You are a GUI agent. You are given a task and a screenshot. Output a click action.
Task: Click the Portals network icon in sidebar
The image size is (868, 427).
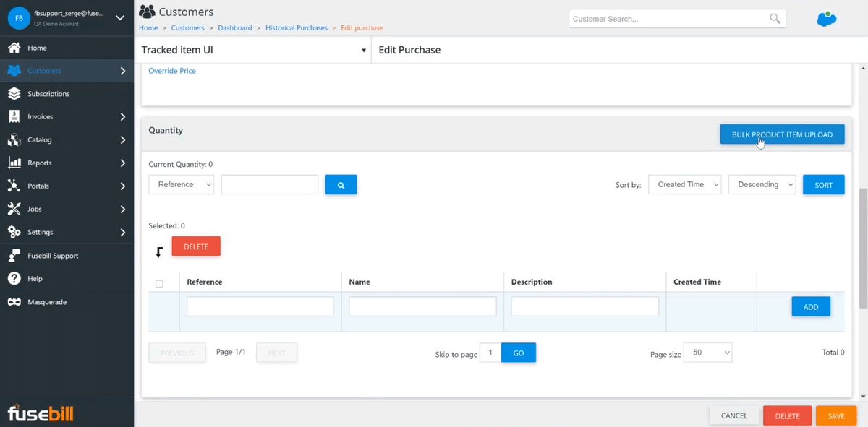click(x=14, y=186)
